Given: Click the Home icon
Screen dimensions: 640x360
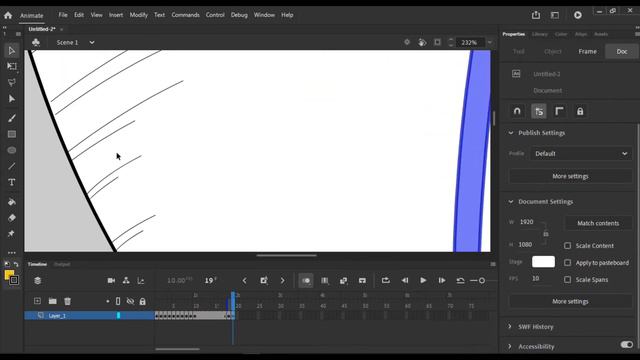Looking at the screenshot, I should pyautogui.click(x=8, y=16).
